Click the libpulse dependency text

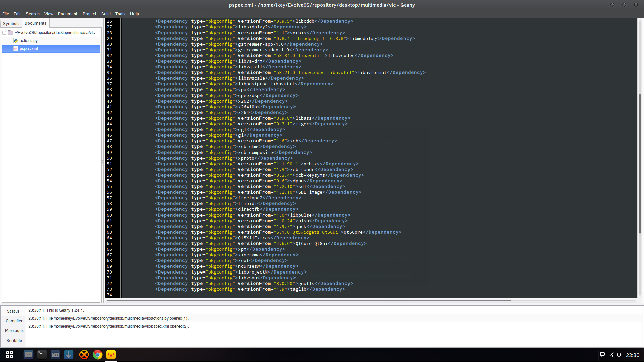tap(301, 215)
